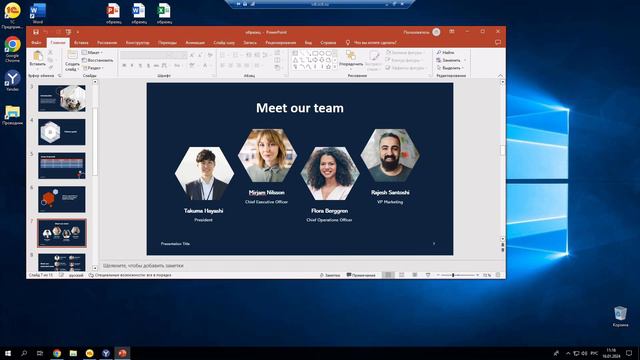Toggle Italic formatting in Font group
The height and width of the screenshot is (360, 640).
tap(132, 65)
